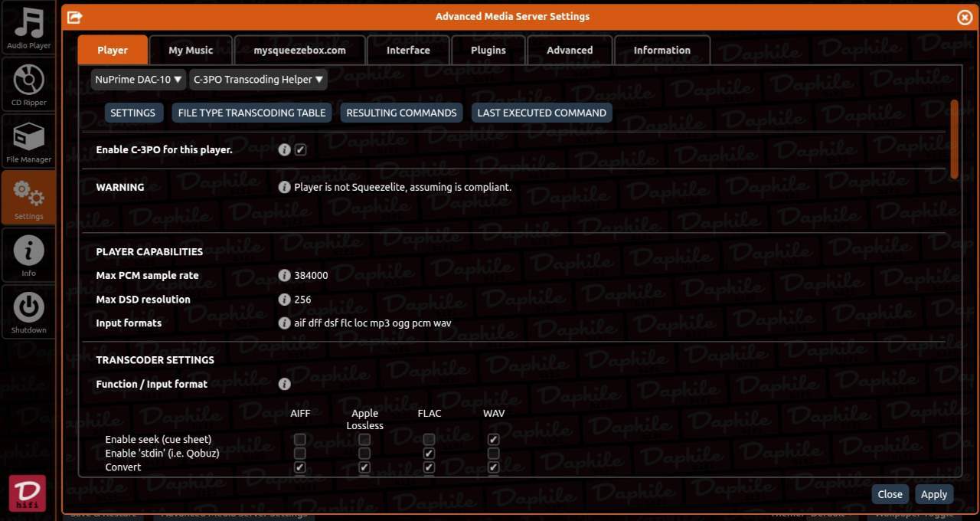Click the File Type Transcoding Table button
Screen dimensions: 980x521
pyautogui.click(x=252, y=113)
